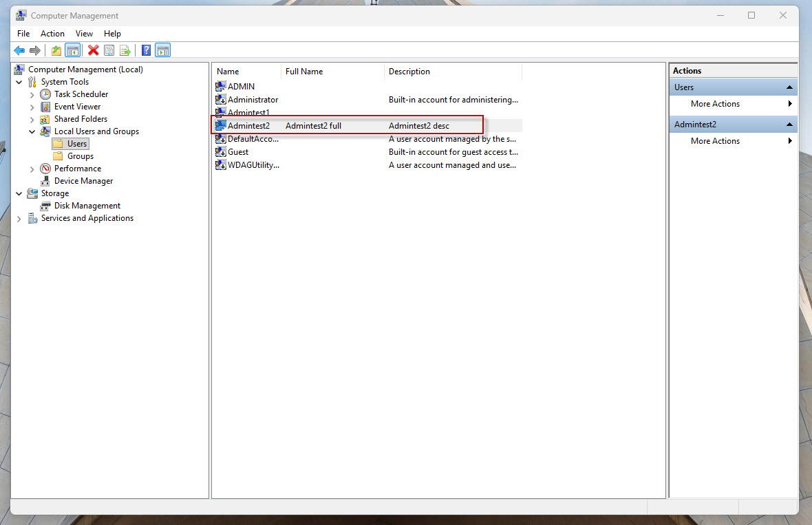This screenshot has height=525, width=812.
Task: Expand Services and Applications node
Action: pyautogui.click(x=19, y=219)
